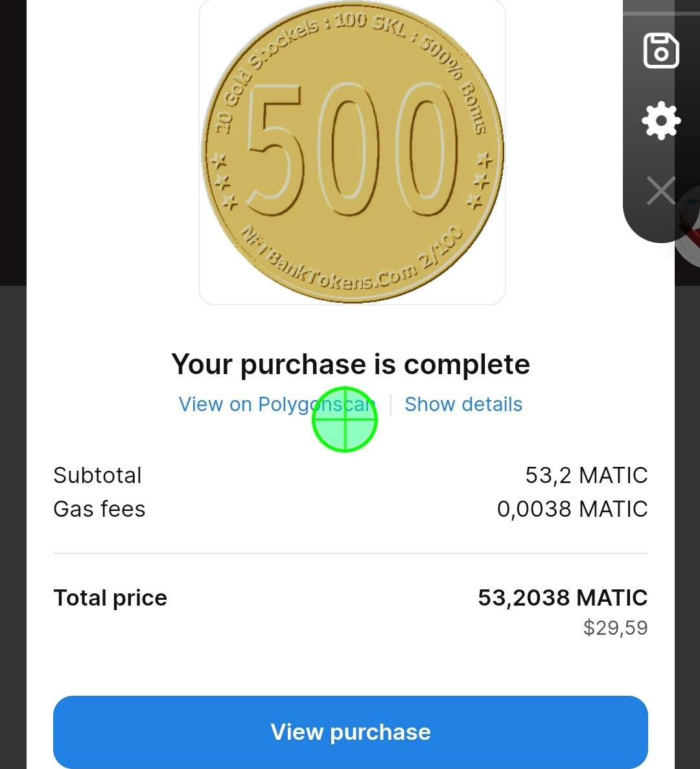The width and height of the screenshot is (700, 769).
Task: Click the save icon in floating toolbar
Action: click(660, 51)
